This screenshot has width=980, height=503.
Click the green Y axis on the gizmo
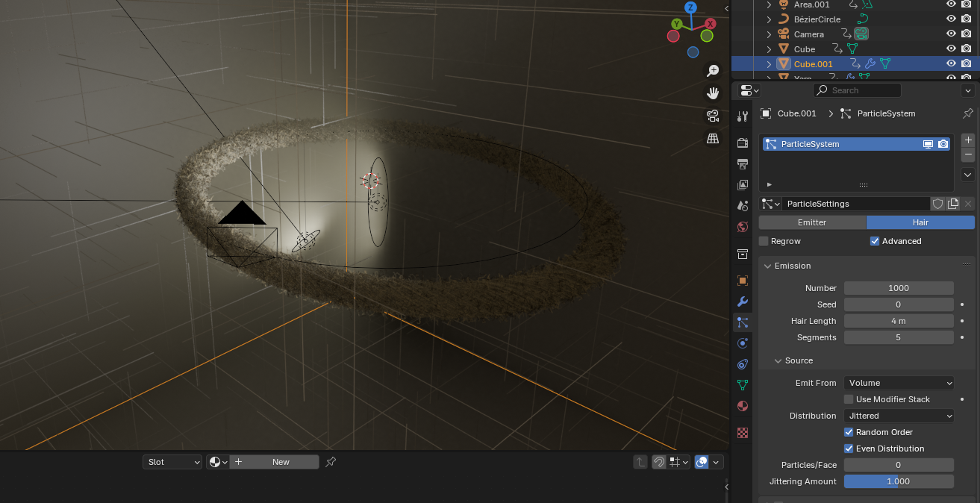pyautogui.click(x=675, y=25)
